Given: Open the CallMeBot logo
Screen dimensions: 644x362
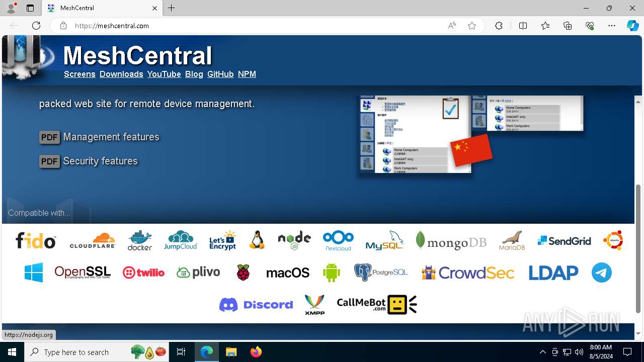Looking at the screenshot, I should [377, 305].
